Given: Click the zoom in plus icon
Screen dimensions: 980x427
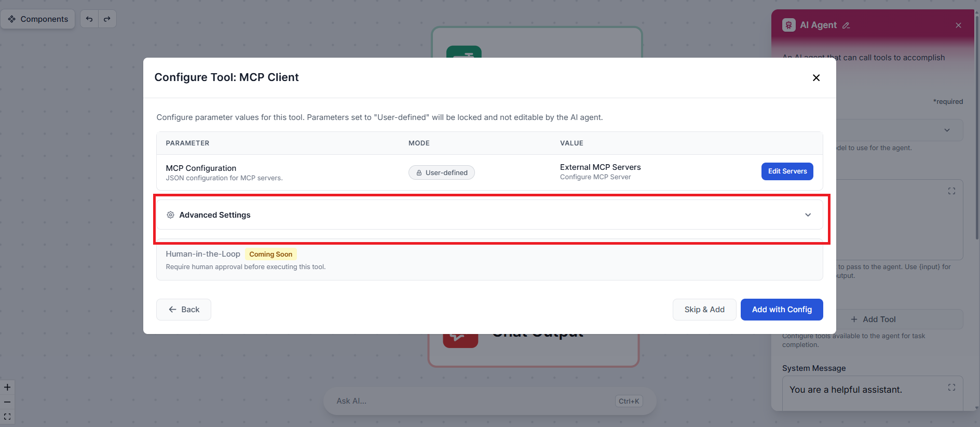Looking at the screenshot, I should click(x=7, y=387).
